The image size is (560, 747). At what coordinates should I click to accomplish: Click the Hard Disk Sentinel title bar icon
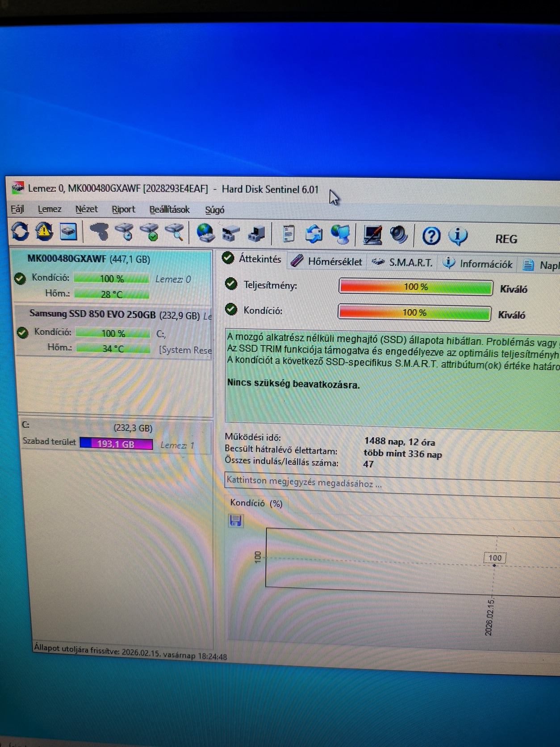point(17,188)
